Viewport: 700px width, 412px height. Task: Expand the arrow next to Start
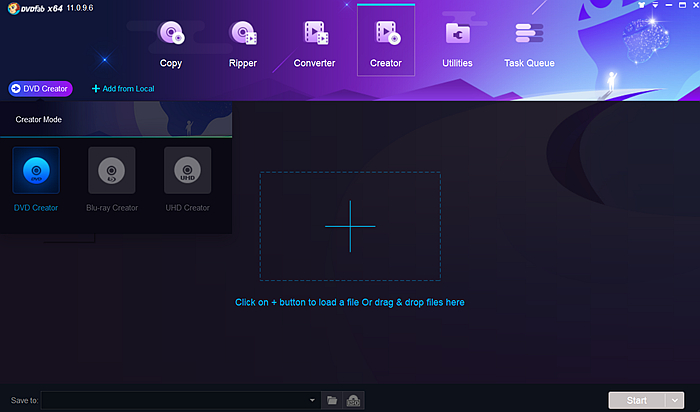pos(675,400)
